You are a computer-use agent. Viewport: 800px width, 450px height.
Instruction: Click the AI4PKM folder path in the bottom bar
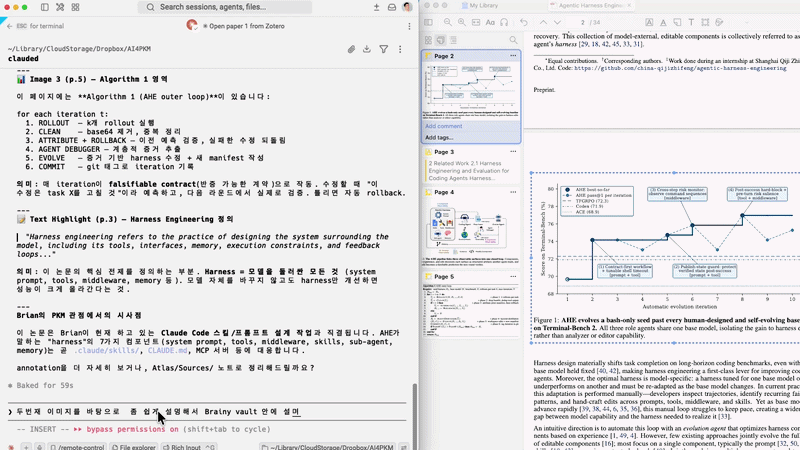[327, 447]
